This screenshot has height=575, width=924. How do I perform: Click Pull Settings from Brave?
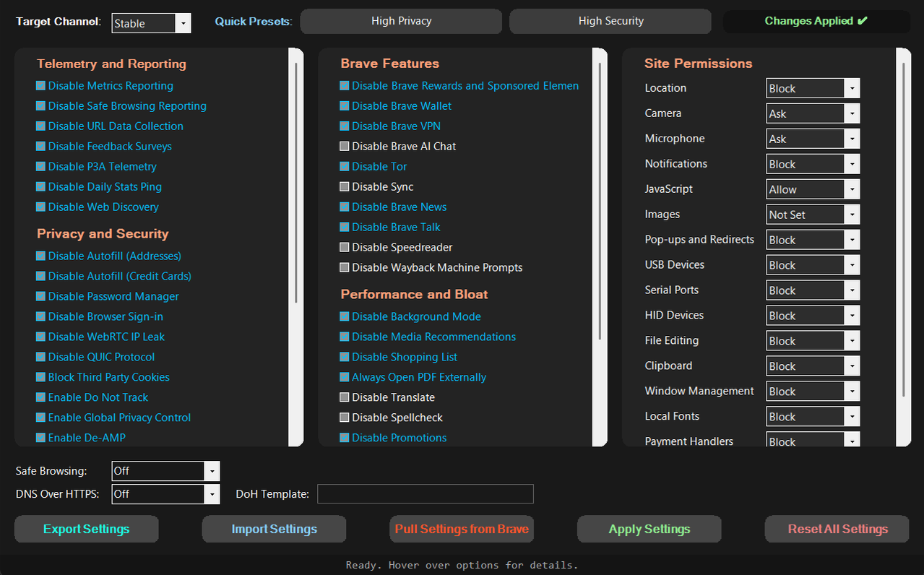462,529
